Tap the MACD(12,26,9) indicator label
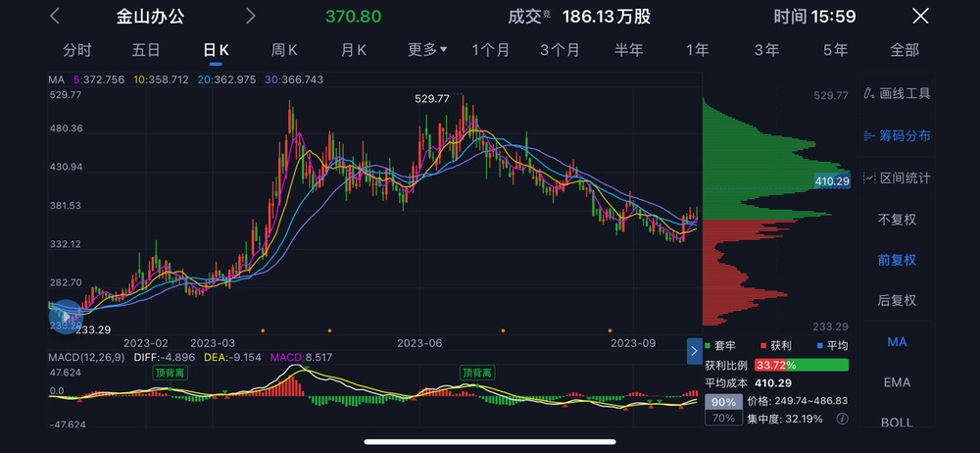 (x=87, y=358)
